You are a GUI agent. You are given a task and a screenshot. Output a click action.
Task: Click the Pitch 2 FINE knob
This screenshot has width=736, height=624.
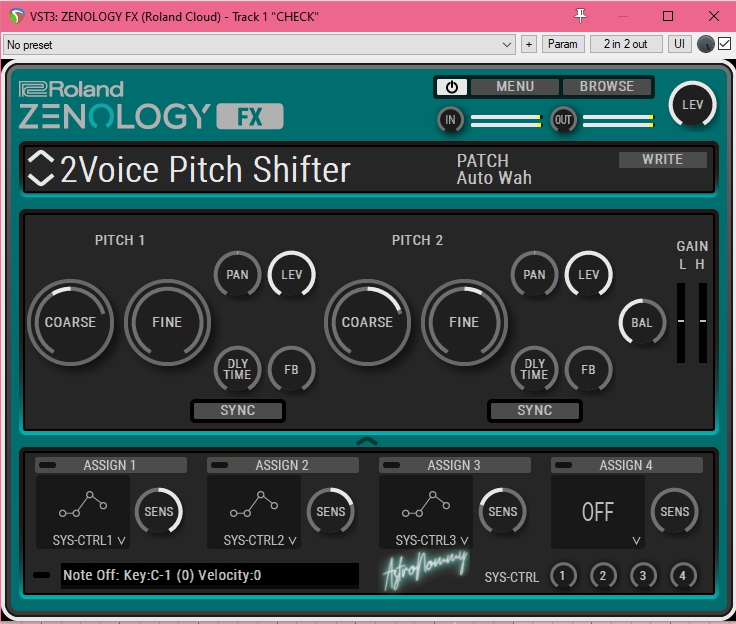pos(464,322)
